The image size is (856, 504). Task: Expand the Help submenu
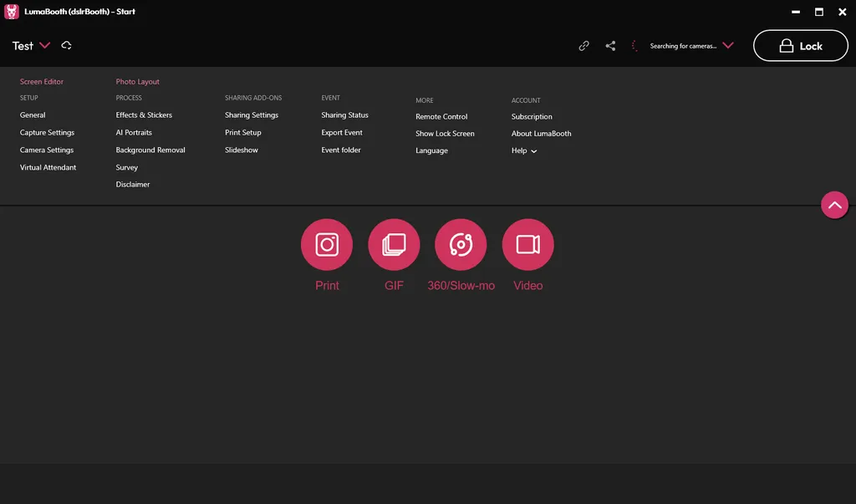click(523, 150)
